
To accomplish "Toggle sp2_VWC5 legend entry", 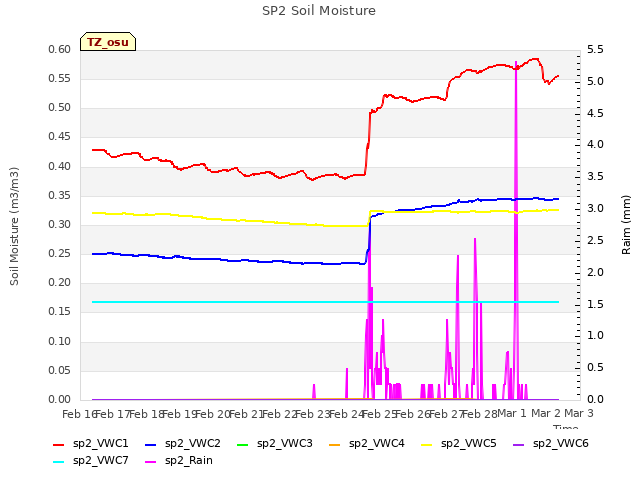I will pyautogui.click(x=459, y=443).
